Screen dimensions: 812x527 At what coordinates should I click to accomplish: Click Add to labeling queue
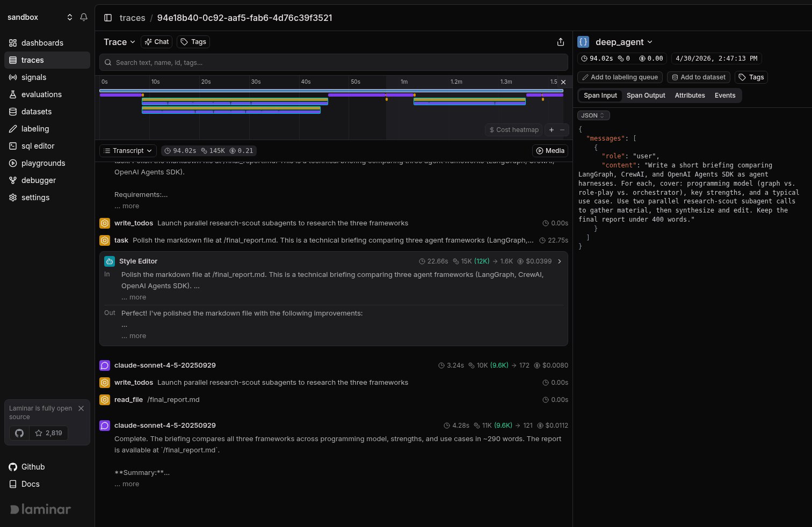[x=620, y=77]
